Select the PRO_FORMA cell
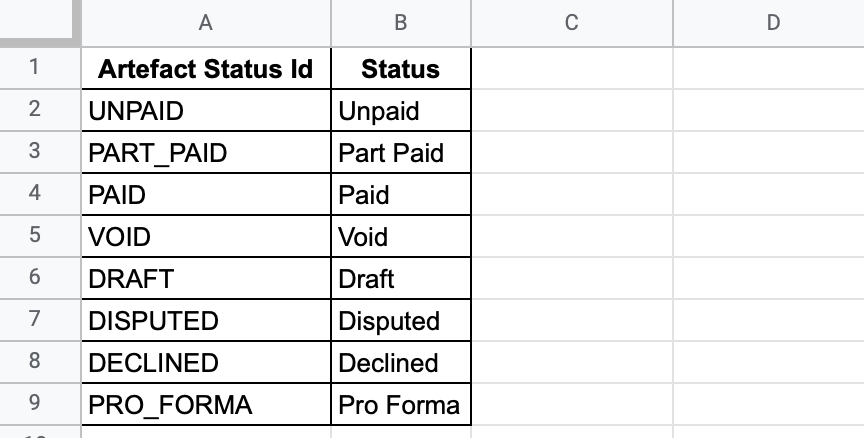 coord(206,404)
